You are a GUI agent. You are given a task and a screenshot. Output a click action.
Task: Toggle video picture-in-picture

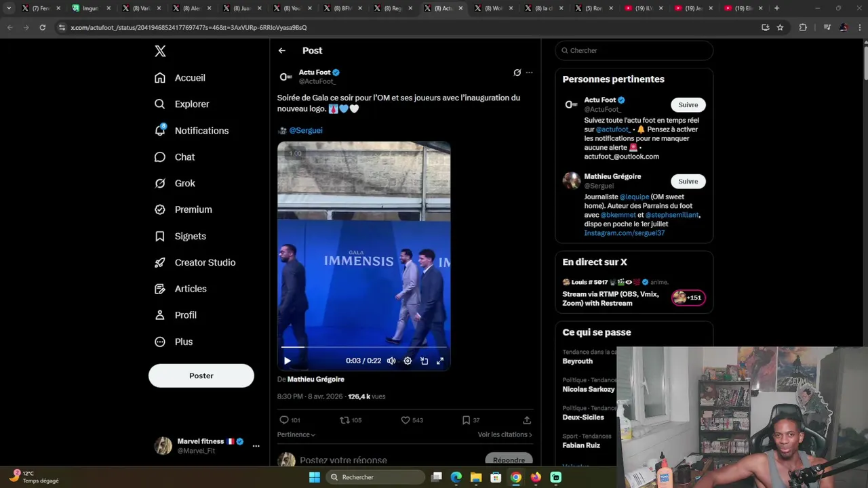(x=424, y=361)
